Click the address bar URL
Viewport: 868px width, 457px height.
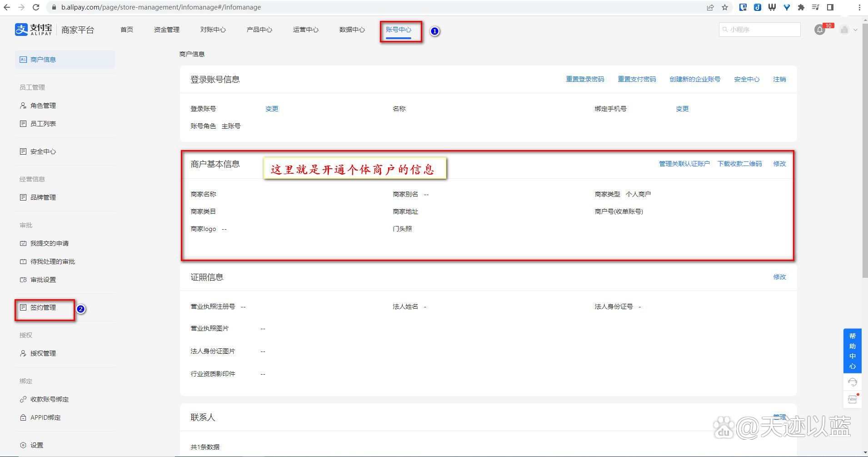(161, 7)
